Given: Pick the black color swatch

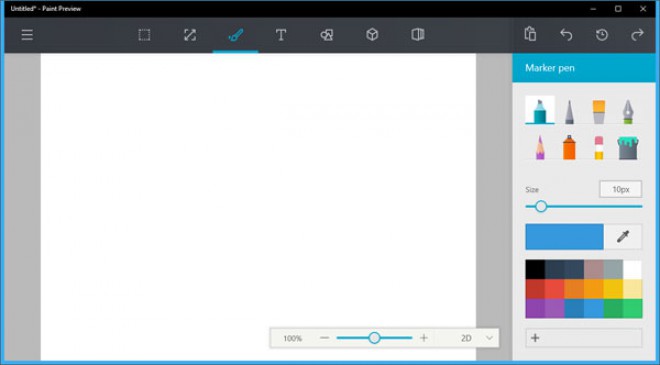Looking at the screenshot, I should [x=535, y=269].
